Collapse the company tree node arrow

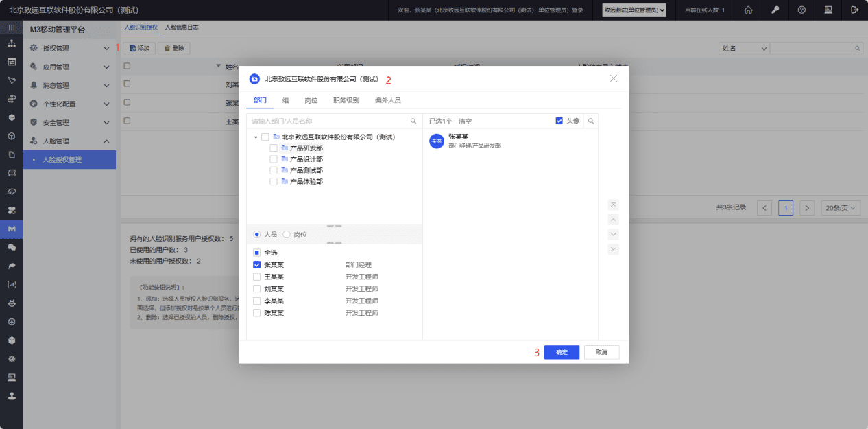256,137
